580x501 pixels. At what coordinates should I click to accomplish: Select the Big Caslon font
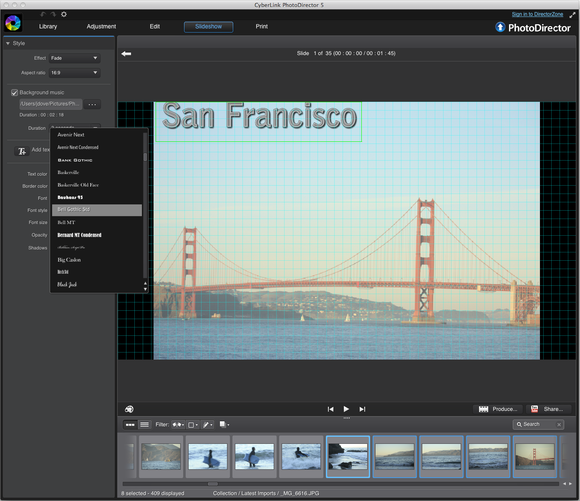pos(97,260)
